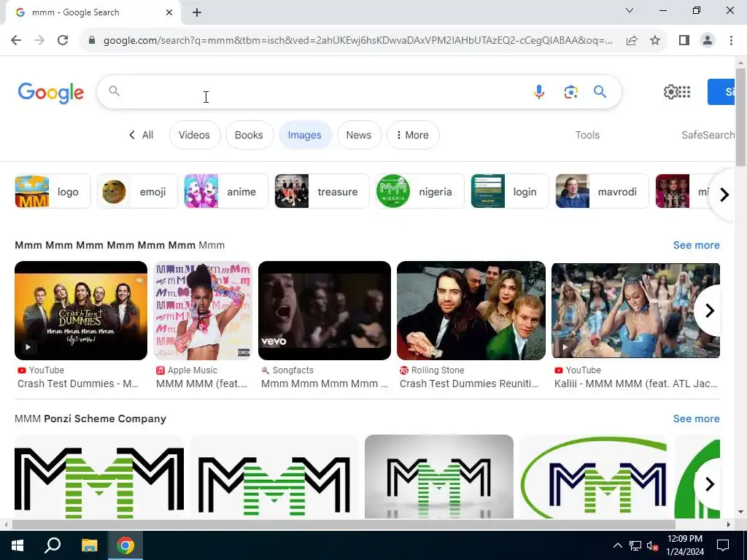Image resolution: width=747 pixels, height=560 pixels.
Task: Click the lock icon in address bar
Action: point(92,41)
